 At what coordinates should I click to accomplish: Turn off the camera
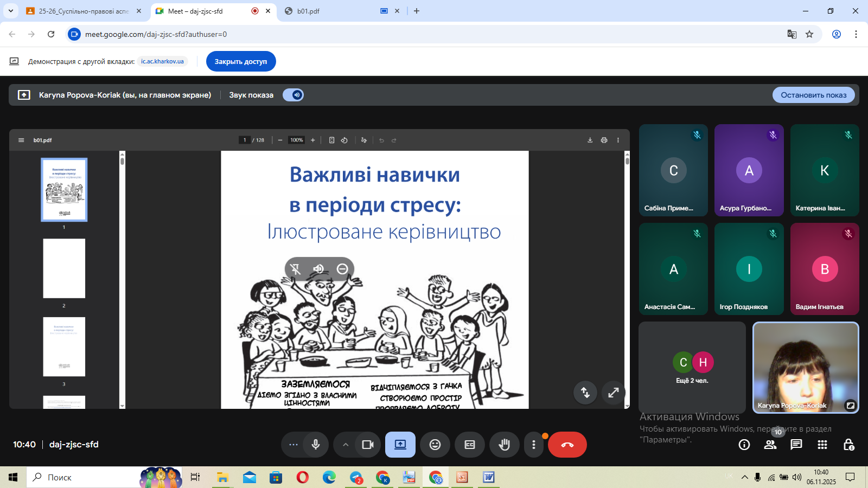pos(368,445)
